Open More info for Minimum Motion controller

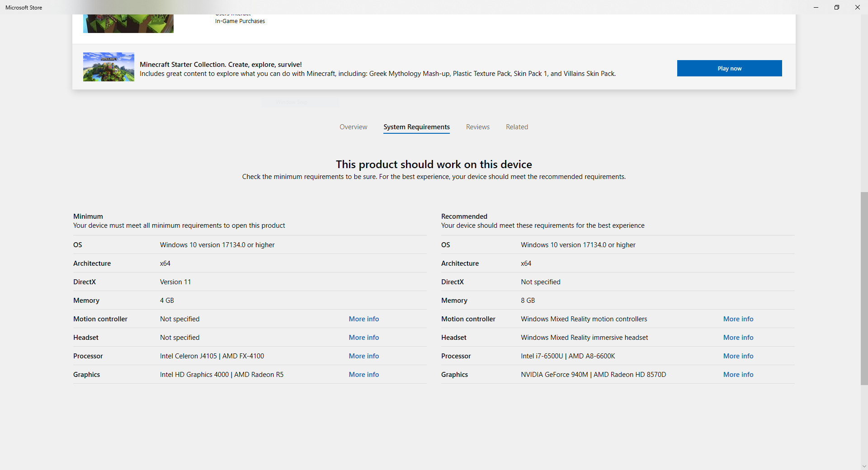pyautogui.click(x=363, y=319)
